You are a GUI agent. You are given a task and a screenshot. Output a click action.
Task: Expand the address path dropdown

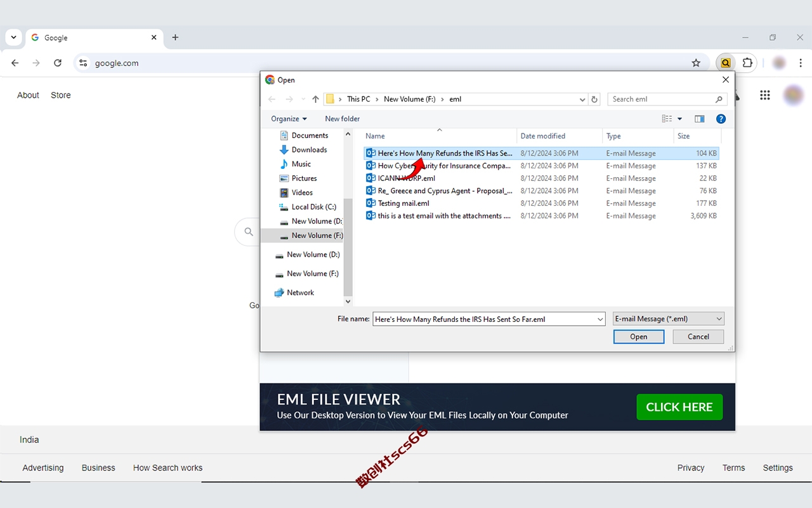[x=582, y=99]
